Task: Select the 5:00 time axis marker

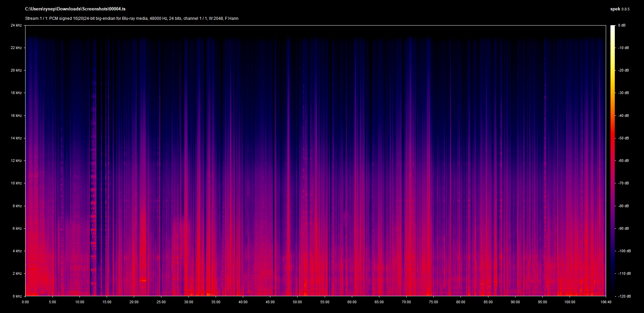Action: (52, 302)
